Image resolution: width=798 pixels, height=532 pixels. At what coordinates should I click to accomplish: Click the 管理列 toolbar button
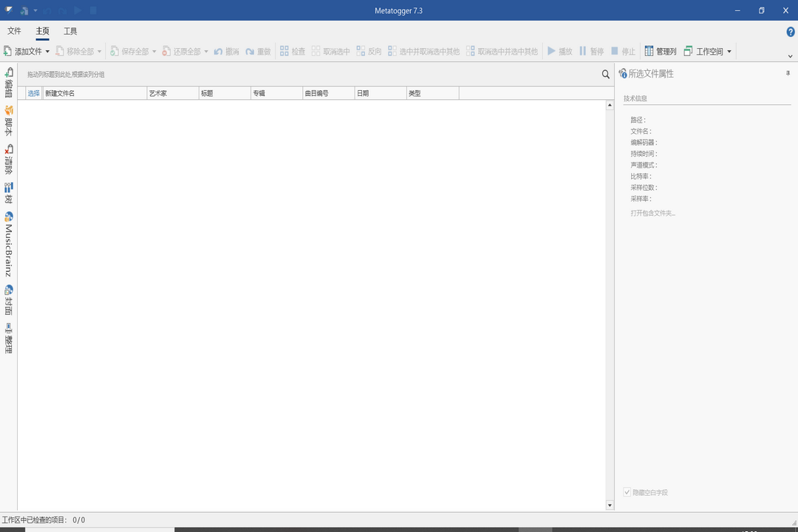(660, 52)
